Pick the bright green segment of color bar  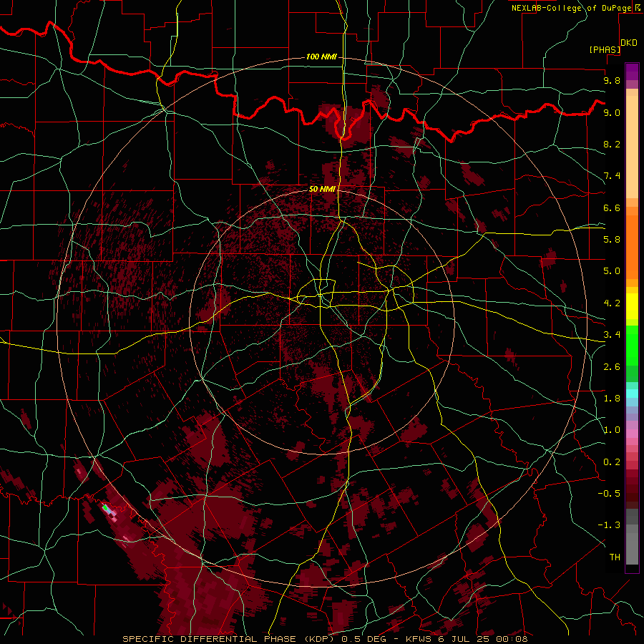coord(632,346)
